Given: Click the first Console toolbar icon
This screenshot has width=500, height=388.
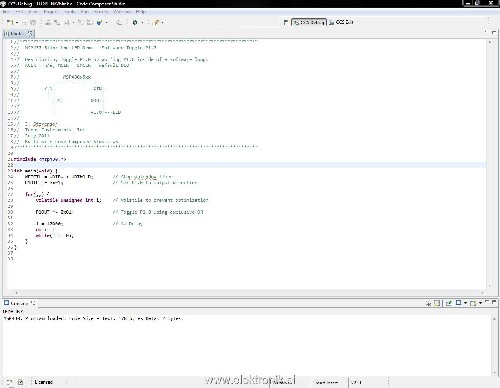Looking at the screenshot, I should click(x=429, y=303).
